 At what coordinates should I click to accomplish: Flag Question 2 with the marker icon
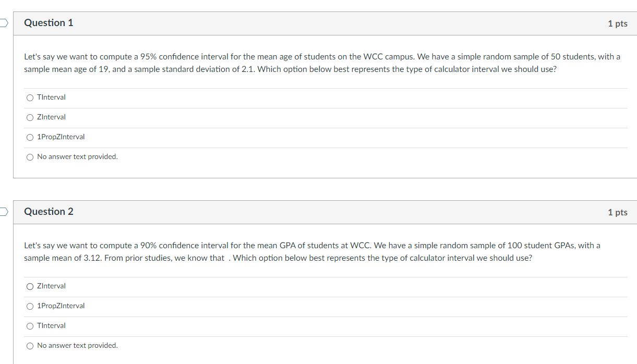click(x=4, y=211)
